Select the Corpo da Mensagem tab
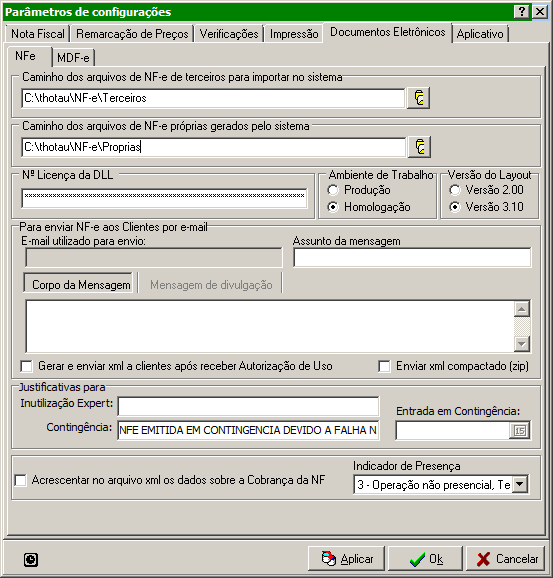This screenshot has width=553, height=578. pos(80,285)
